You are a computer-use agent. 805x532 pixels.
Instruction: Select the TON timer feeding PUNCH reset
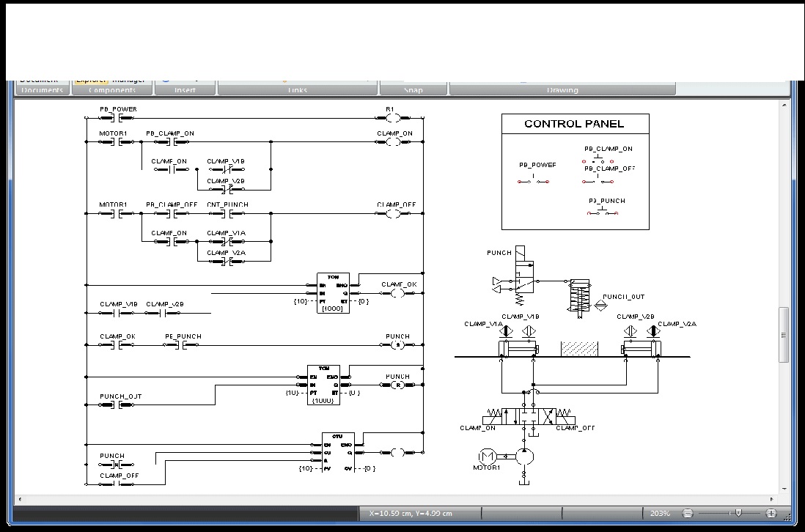coord(323,385)
